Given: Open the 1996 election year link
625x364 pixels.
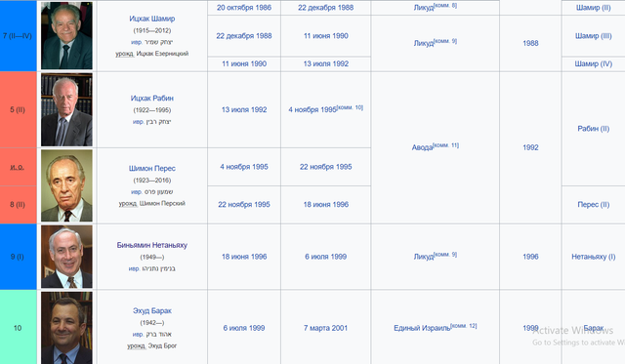Looking at the screenshot, I should coord(530,257).
